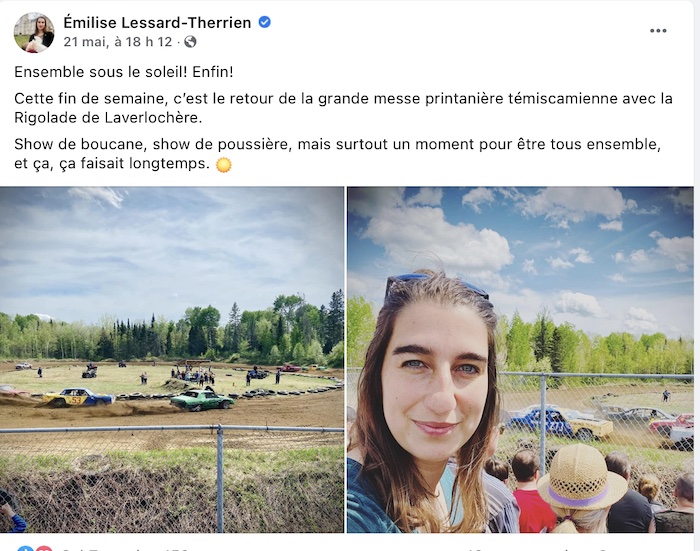700x551 pixels.
Task: Click the globe public audience icon
Action: 190,42
